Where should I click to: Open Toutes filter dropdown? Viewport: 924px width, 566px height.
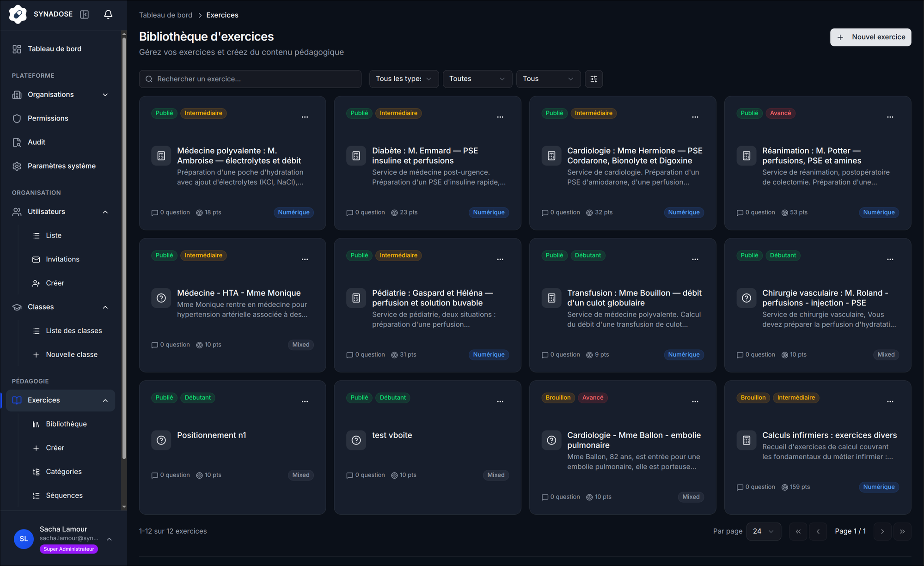[477, 79]
